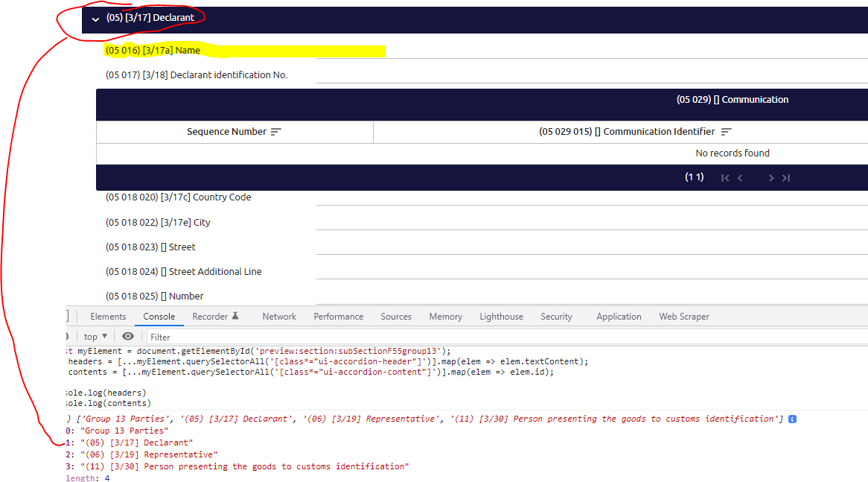This screenshot has height=482, width=868.
Task: Click the (05 016) [3/17a] Name label
Action: pos(153,51)
